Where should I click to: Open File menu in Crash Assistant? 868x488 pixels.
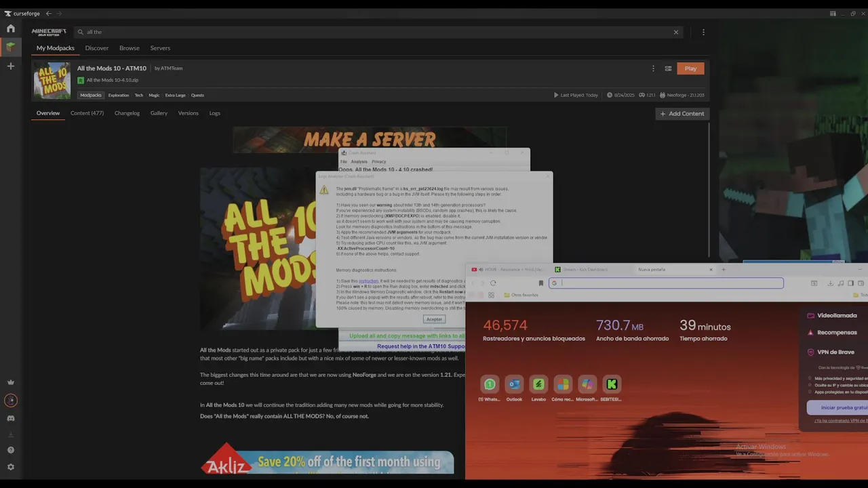[x=344, y=161]
